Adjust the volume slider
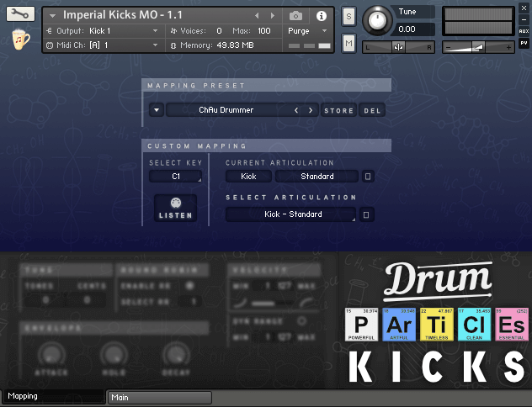Screen dimensions: 532x407 click(478, 47)
